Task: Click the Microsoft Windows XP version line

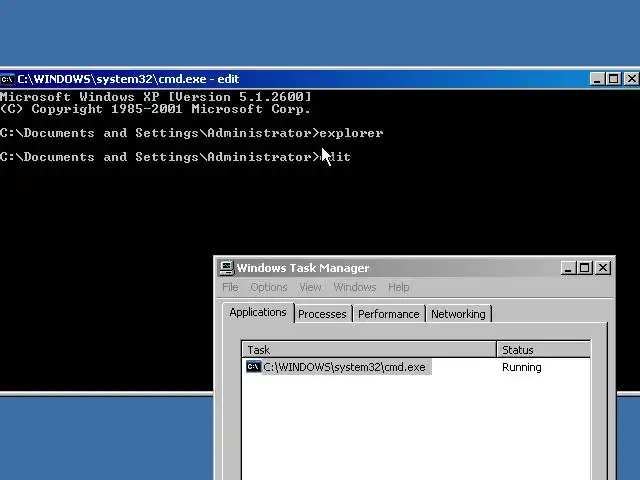Action: coord(156,97)
